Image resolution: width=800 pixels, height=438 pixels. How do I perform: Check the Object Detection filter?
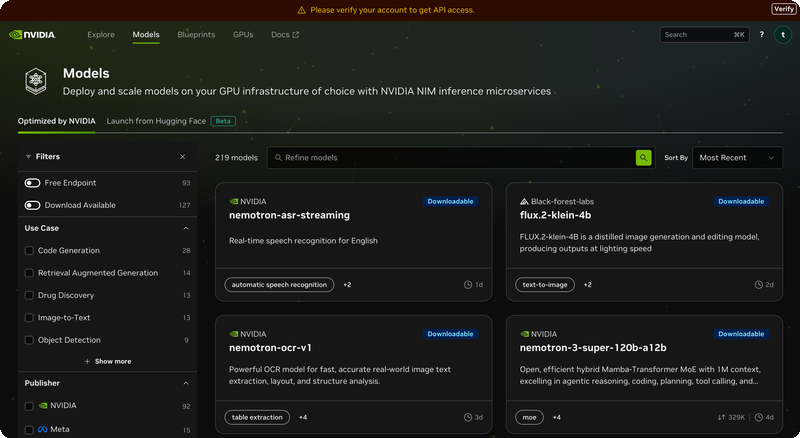(x=29, y=340)
